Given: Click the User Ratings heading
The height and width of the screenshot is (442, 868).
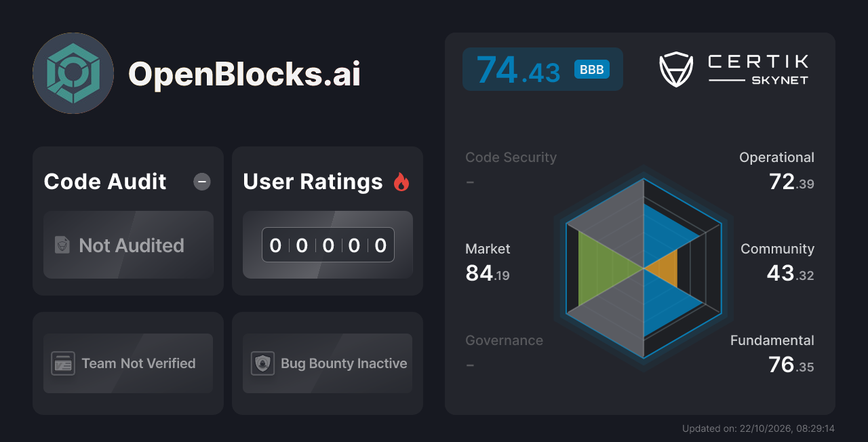Looking at the screenshot, I should click(x=313, y=182).
